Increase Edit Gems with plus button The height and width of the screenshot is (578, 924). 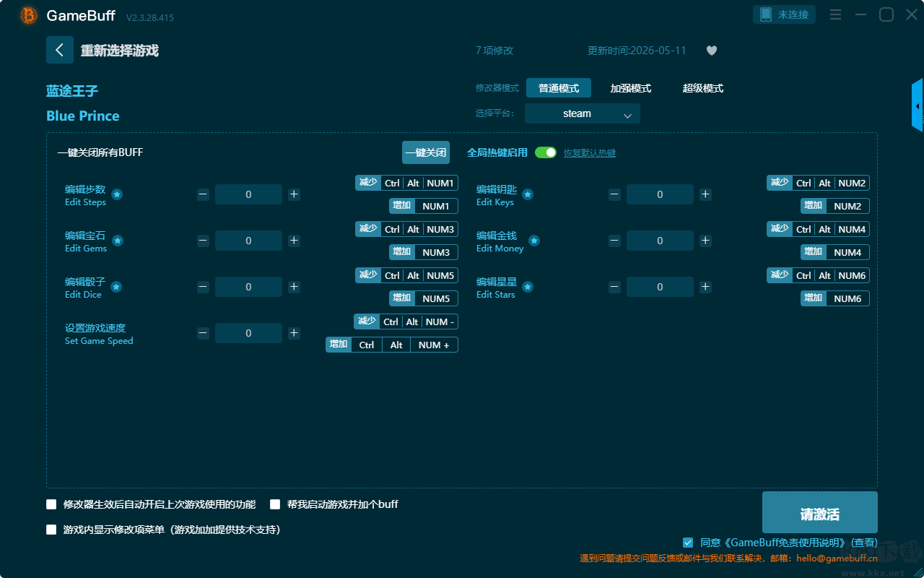(x=294, y=241)
